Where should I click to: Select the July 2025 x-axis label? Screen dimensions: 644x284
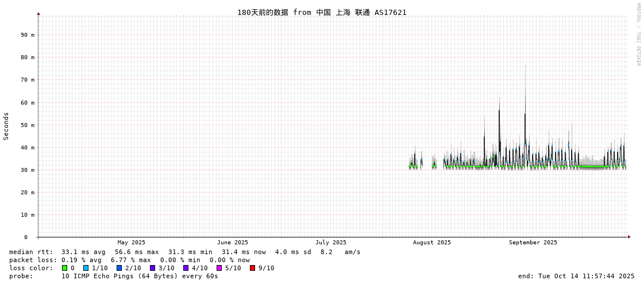tap(331, 243)
